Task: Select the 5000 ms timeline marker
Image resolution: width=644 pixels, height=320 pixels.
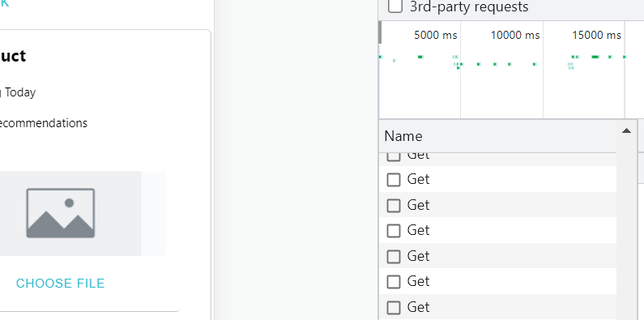Action: pos(435,36)
